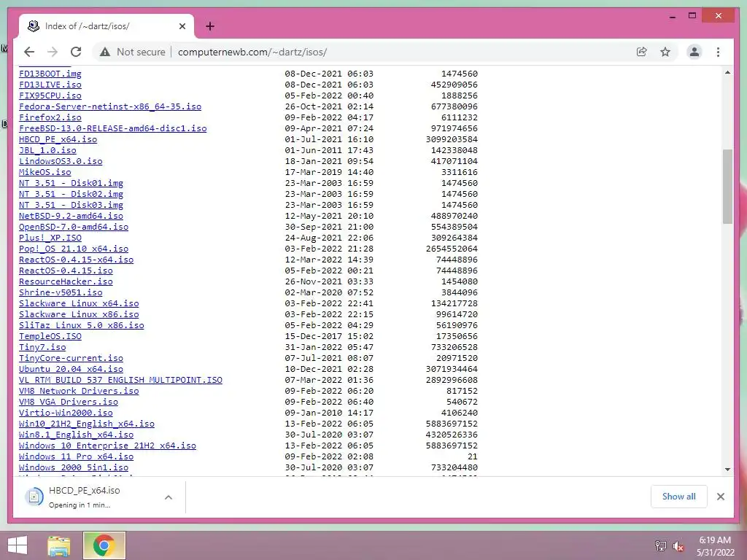Open Fedora-Server-netinst-x86_64-35.iso link
The image size is (747, 560).
110,106
